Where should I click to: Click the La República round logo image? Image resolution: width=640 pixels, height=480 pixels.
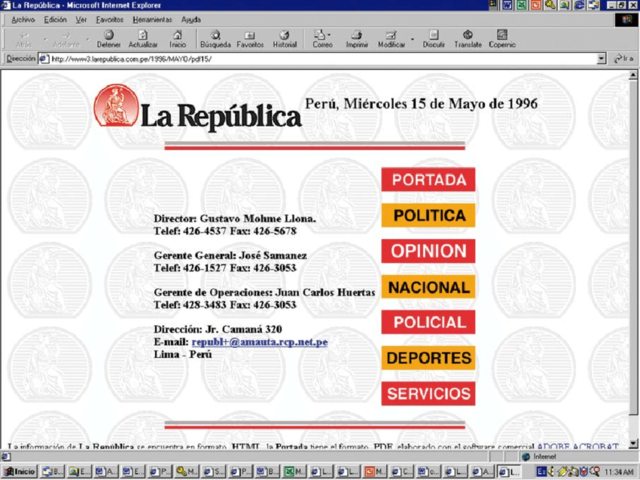pos(116,105)
